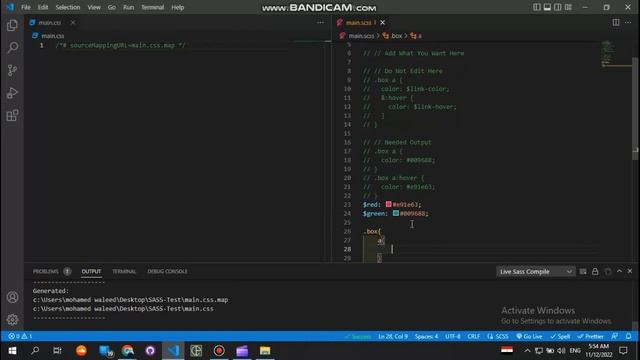Split the right editor
The image size is (640, 360).
pos(616,22)
